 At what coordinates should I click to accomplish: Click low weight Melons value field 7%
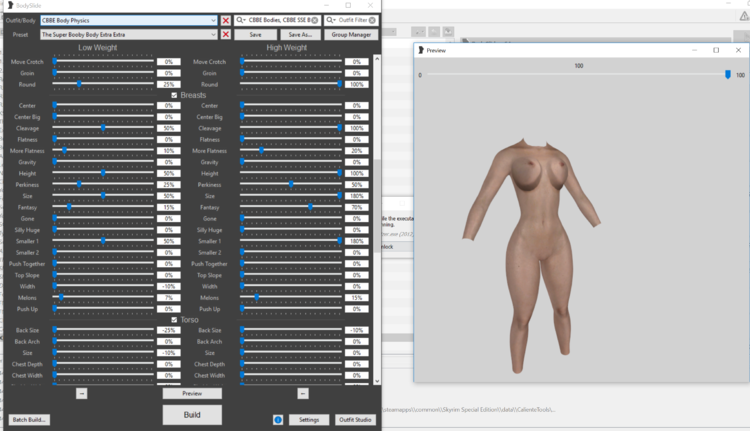(169, 298)
